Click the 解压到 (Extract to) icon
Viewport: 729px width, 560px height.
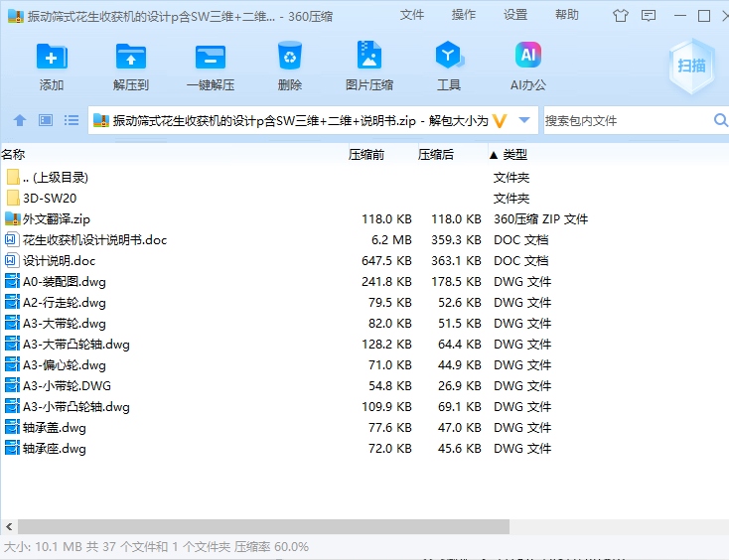pyautogui.click(x=131, y=57)
